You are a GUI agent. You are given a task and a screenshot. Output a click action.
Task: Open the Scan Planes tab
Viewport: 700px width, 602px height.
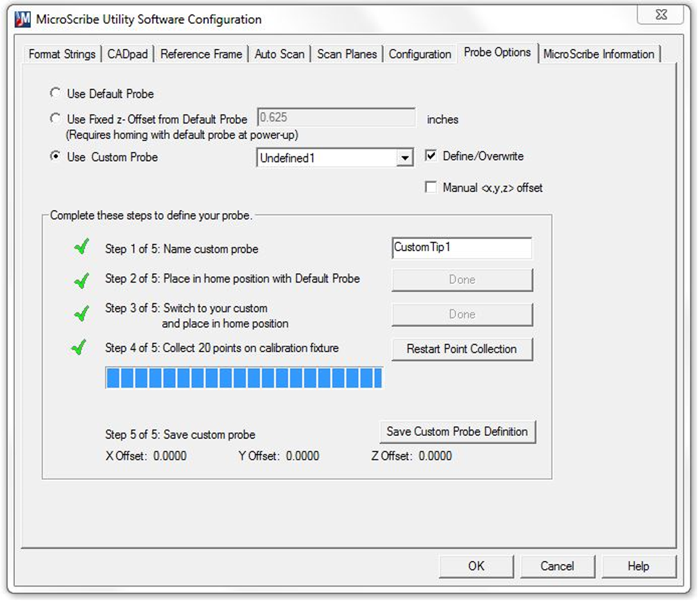347,54
